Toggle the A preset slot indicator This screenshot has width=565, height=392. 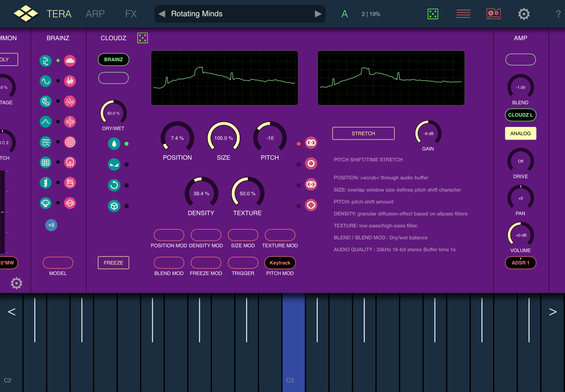coord(345,14)
